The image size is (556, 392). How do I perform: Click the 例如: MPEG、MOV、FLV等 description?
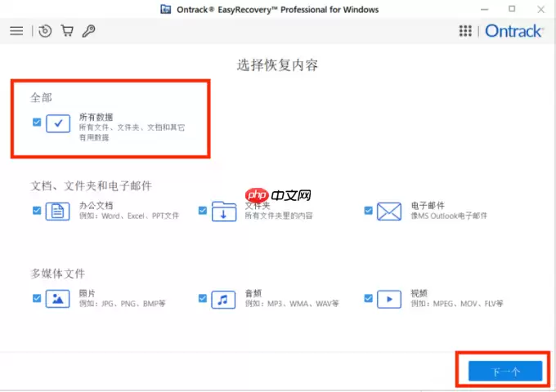point(457,304)
